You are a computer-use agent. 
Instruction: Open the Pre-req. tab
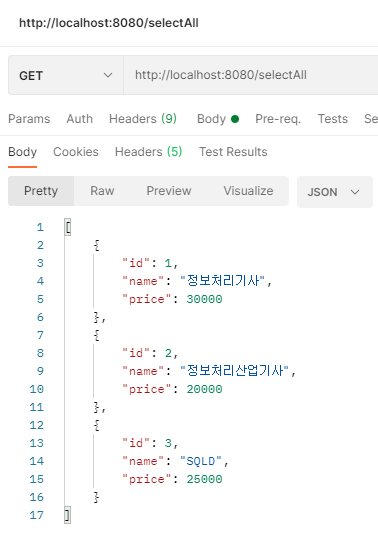pos(278,119)
